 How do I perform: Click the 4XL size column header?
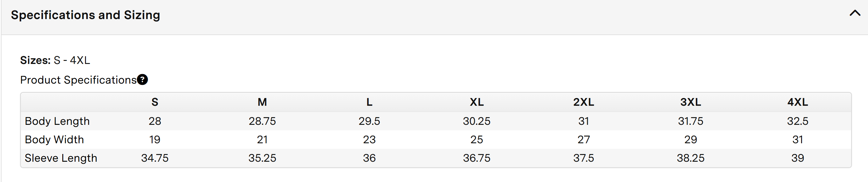click(798, 102)
